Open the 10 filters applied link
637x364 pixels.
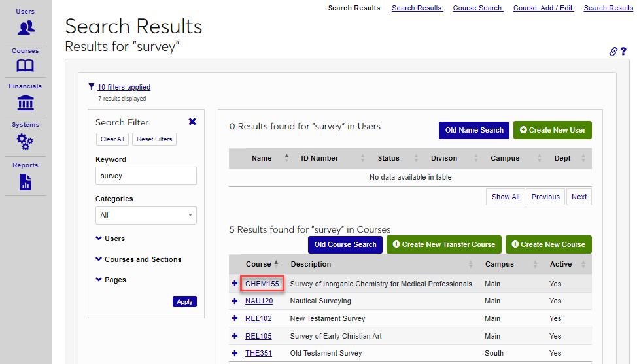124,87
